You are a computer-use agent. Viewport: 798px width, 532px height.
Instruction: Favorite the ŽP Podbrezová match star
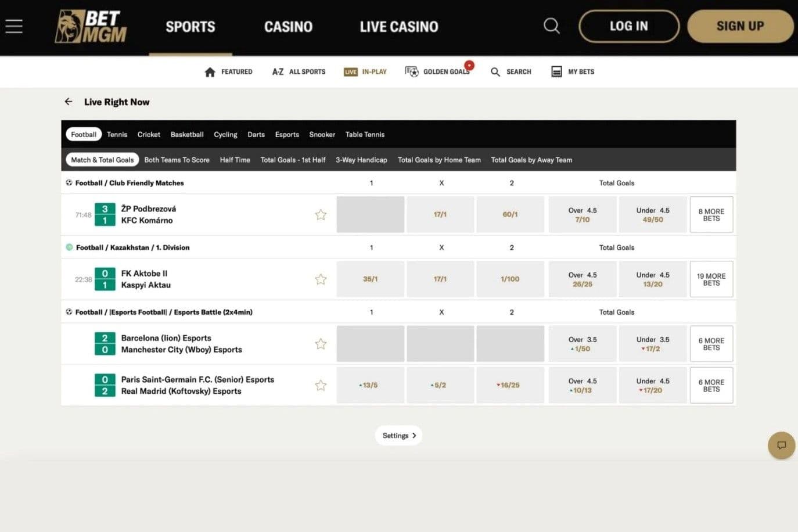[x=321, y=215]
